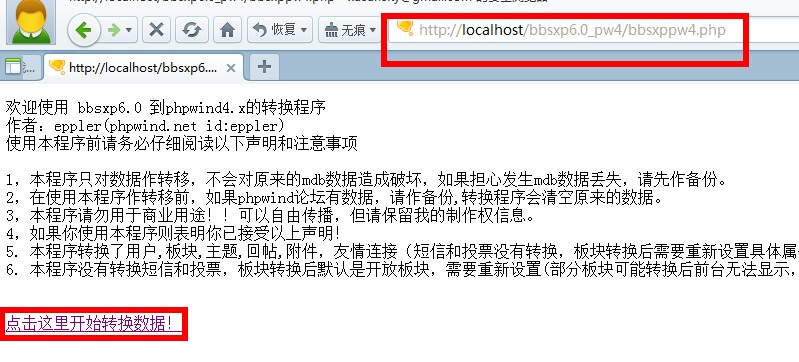The image size is (799, 362).
Task: Click the 恢复 restore button
Action: point(280,30)
